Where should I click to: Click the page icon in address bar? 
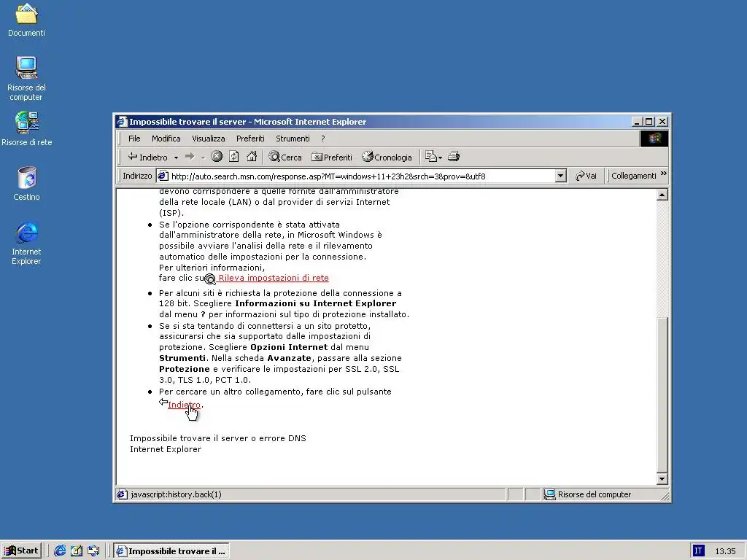pos(163,176)
